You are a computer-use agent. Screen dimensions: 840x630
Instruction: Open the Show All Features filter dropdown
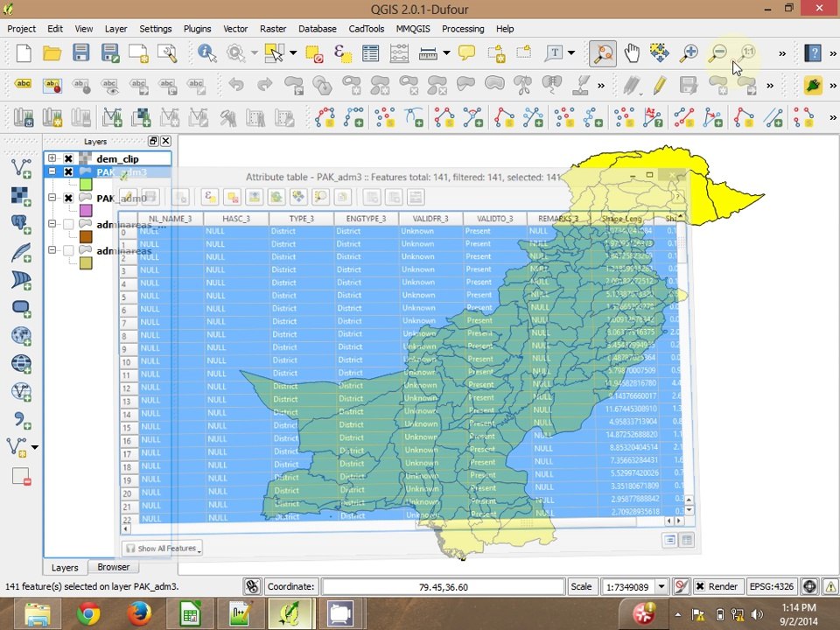tap(163, 548)
